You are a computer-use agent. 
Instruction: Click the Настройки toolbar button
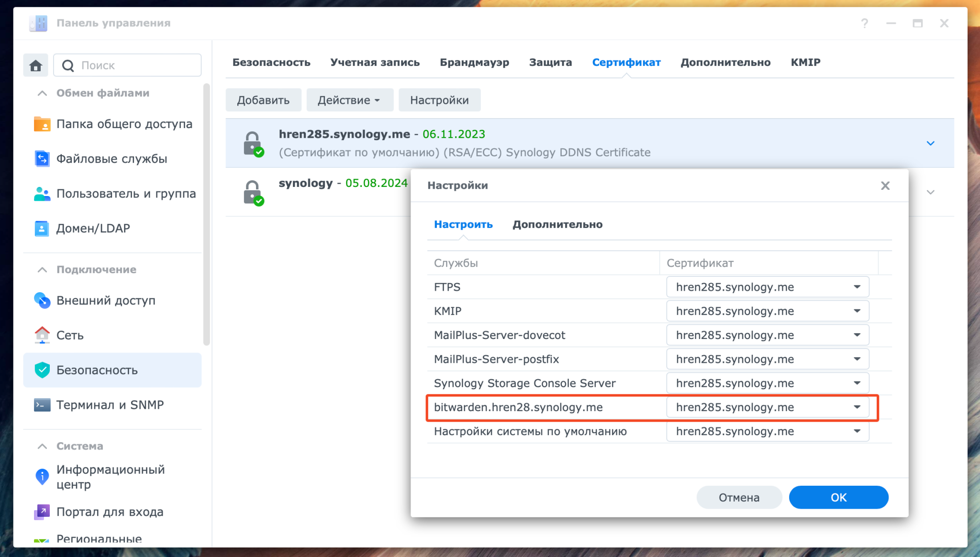point(439,100)
